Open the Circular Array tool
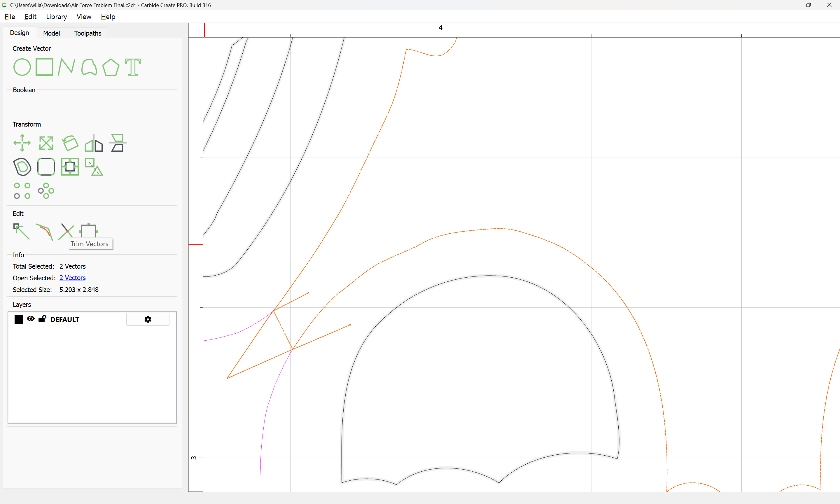This screenshot has width=840, height=504. [46, 190]
